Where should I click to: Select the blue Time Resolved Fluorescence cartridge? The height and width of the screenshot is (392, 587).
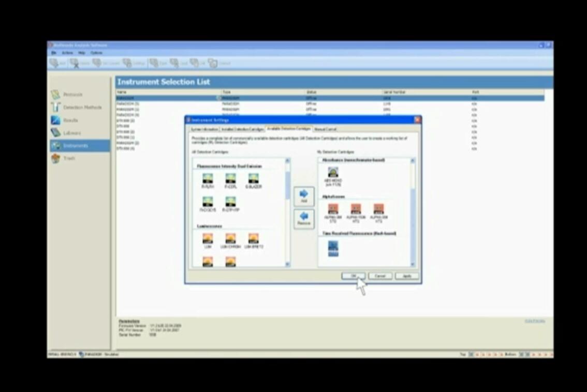click(333, 249)
